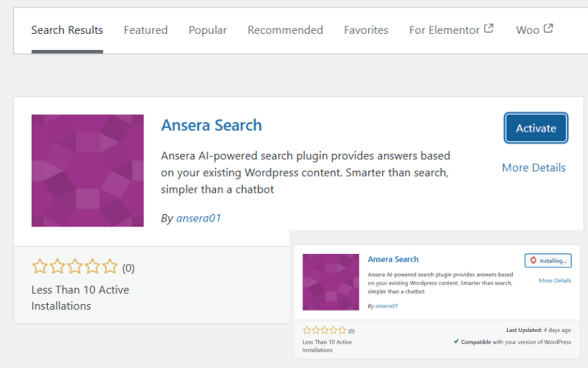This screenshot has width=588, height=368.
Task: Open the small Ansera Search title link
Action: click(393, 259)
